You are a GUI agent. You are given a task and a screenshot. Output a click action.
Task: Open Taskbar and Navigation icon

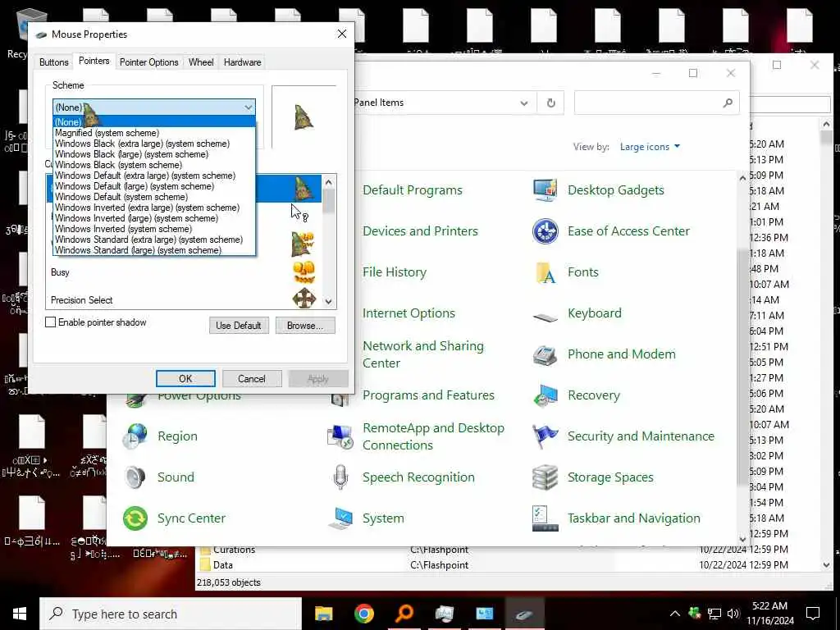(x=546, y=518)
